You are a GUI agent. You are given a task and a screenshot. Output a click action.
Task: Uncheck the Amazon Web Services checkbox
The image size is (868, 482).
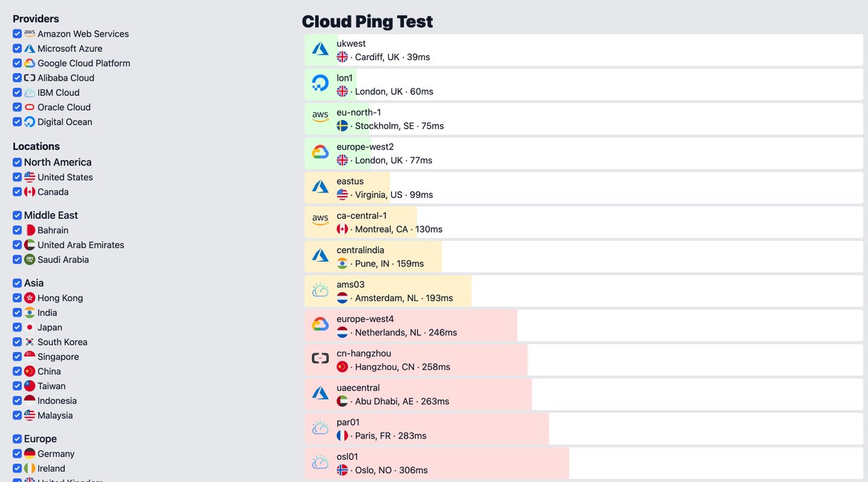click(x=18, y=34)
